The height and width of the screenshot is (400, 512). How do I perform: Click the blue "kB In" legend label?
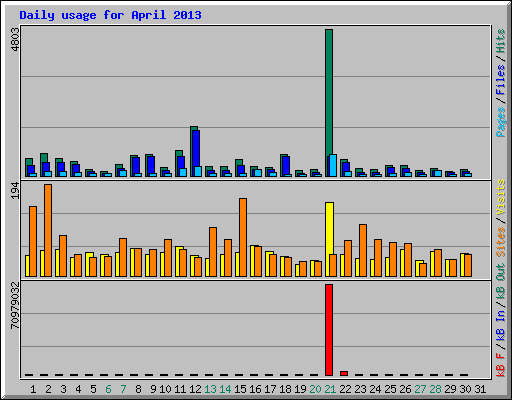(501, 326)
